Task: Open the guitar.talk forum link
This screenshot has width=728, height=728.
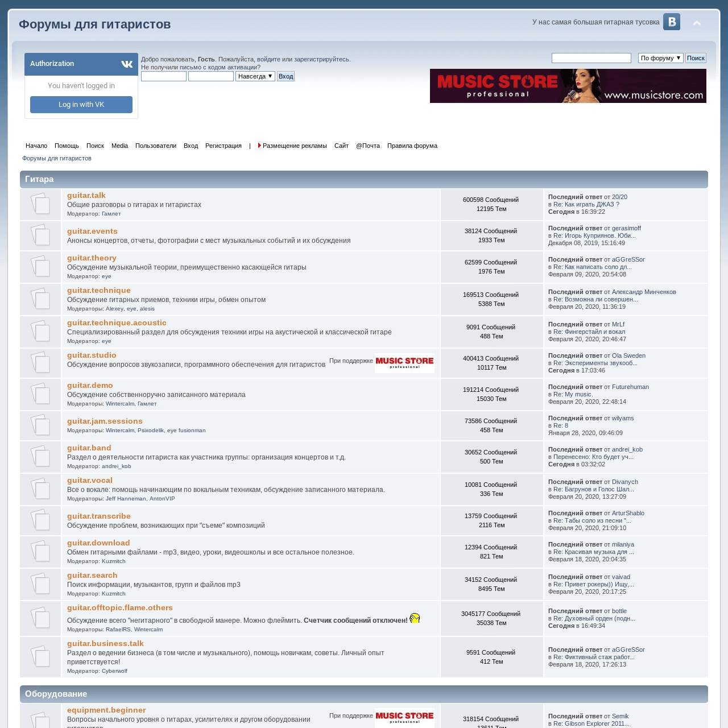Action: click(x=86, y=195)
